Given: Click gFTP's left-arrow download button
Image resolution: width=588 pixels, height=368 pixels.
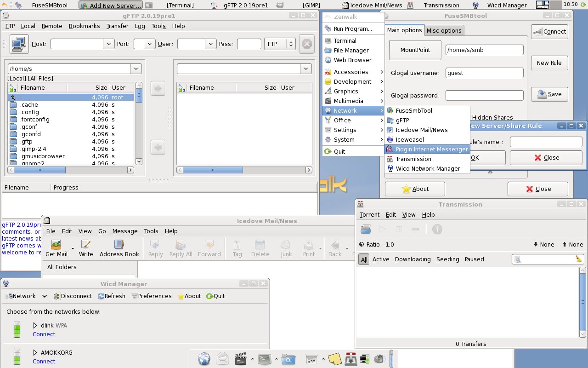Looking at the screenshot, I should [158, 147].
